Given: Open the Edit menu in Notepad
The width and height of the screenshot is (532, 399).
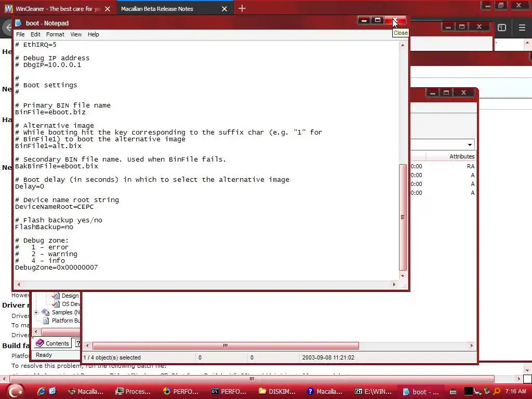Looking at the screenshot, I should [35, 34].
